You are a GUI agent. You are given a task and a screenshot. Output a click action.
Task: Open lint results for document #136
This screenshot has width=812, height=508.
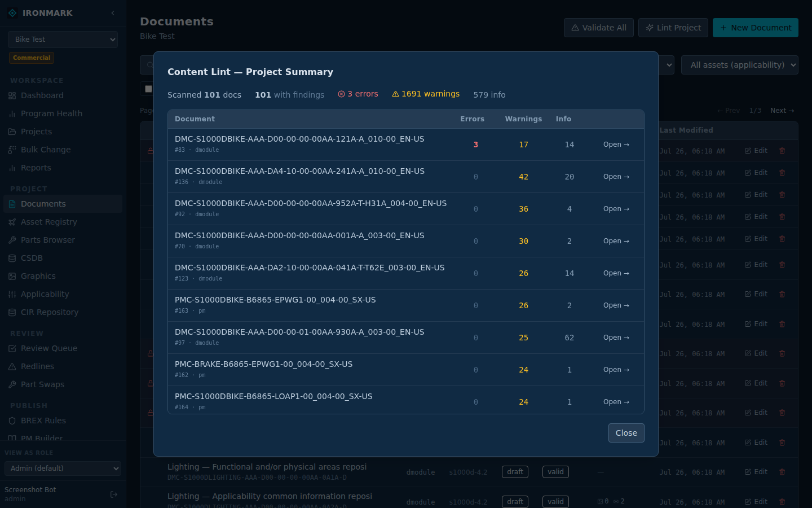pos(616,177)
